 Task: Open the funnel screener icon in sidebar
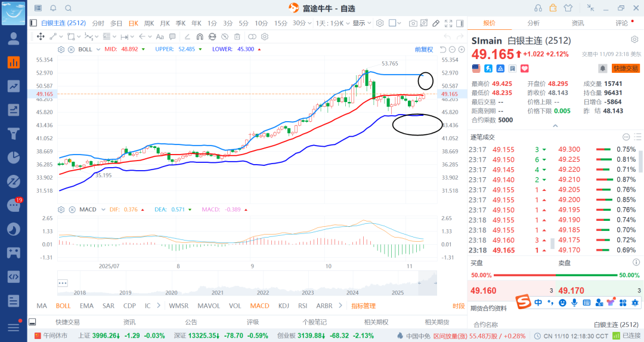[14, 134]
